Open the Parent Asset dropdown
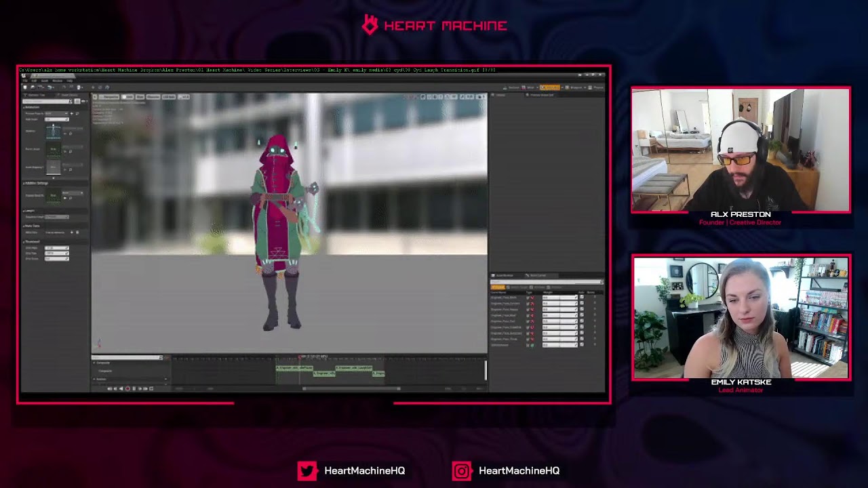The width and height of the screenshot is (868, 488). click(x=73, y=147)
